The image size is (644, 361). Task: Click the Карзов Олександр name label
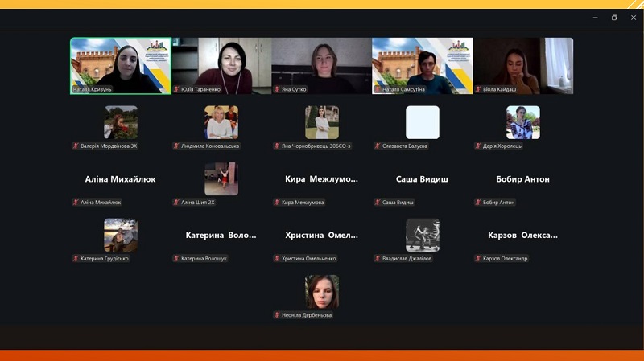tap(505, 258)
